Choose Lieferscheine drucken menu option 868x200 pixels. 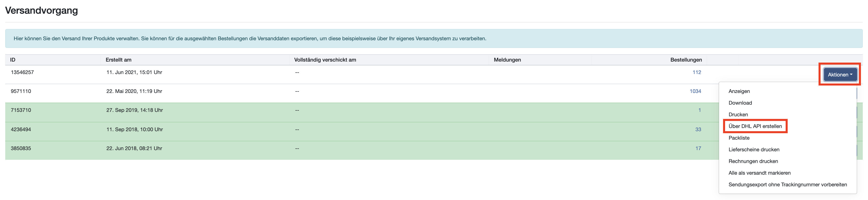753,149
